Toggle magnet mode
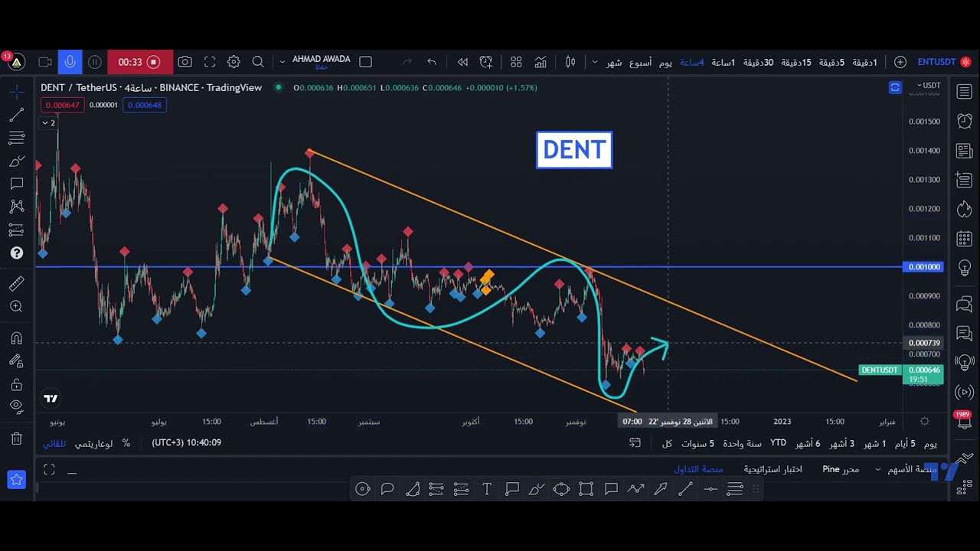 pos(17,338)
